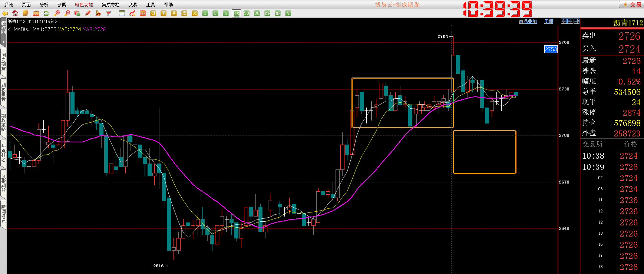
Task: Click the green refresh arrows icon
Action: [x=46, y=13]
